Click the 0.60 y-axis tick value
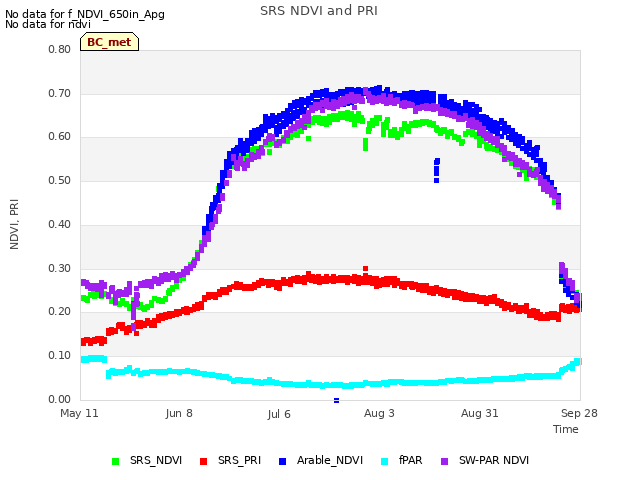This screenshot has width=640, height=480. tap(60, 137)
